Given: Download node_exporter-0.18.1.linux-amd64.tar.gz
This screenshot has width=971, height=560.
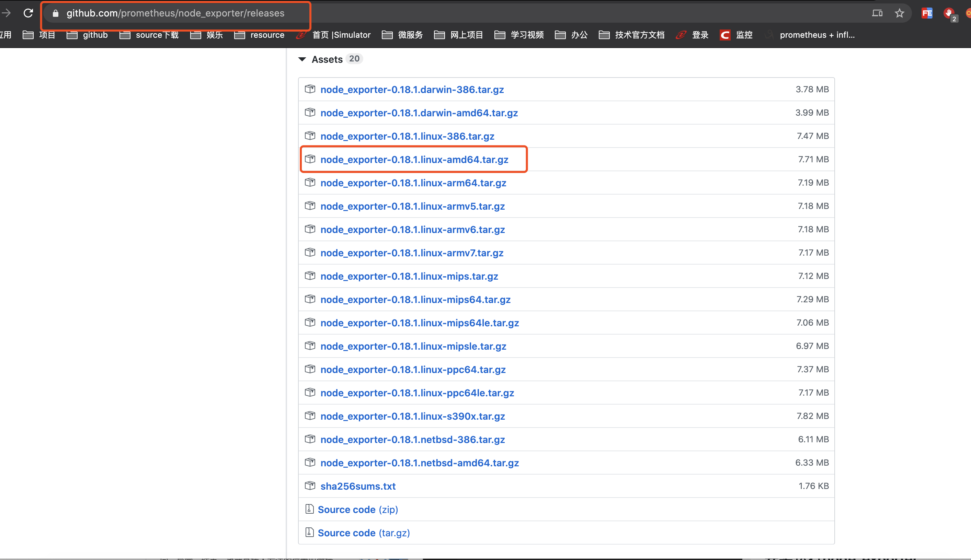Looking at the screenshot, I should click(414, 159).
